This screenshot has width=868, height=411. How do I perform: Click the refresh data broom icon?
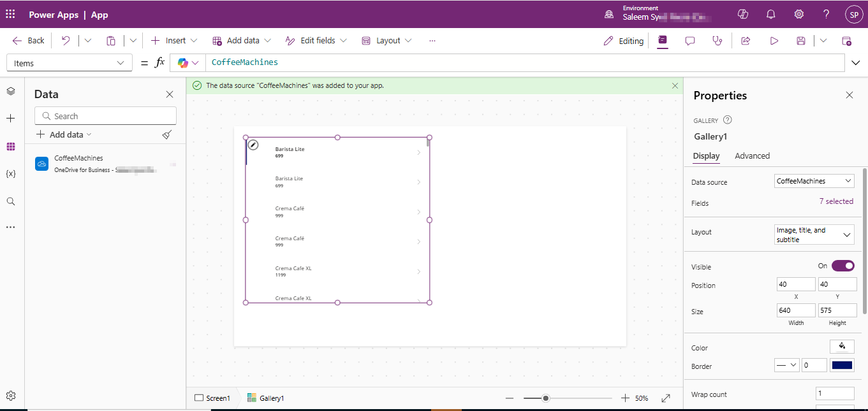pyautogui.click(x=167, y=134)
